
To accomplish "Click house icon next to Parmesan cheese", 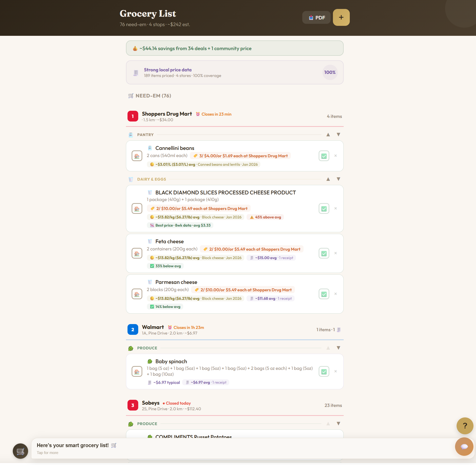I will (x=137, y=294).
